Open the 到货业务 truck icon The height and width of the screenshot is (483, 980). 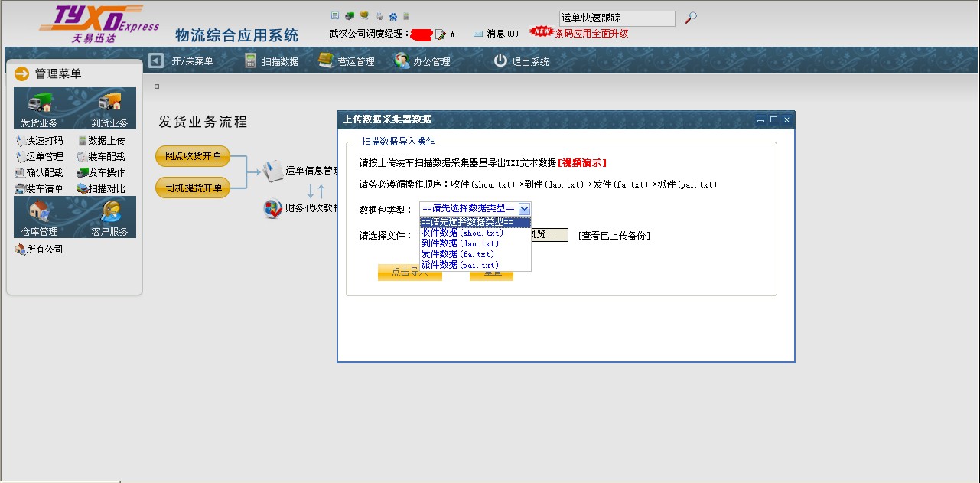point(109,104)
